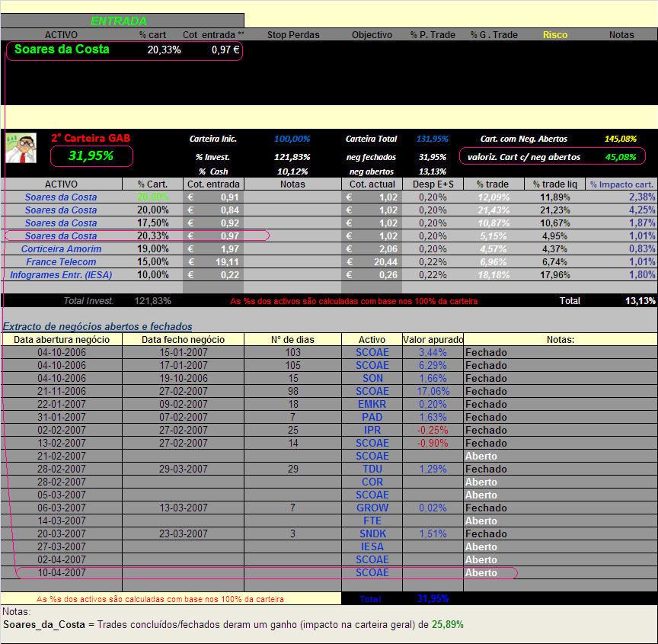Click the 0,97 € entry quote cell
The image size is (658, 644).
[x=225, y=50]
